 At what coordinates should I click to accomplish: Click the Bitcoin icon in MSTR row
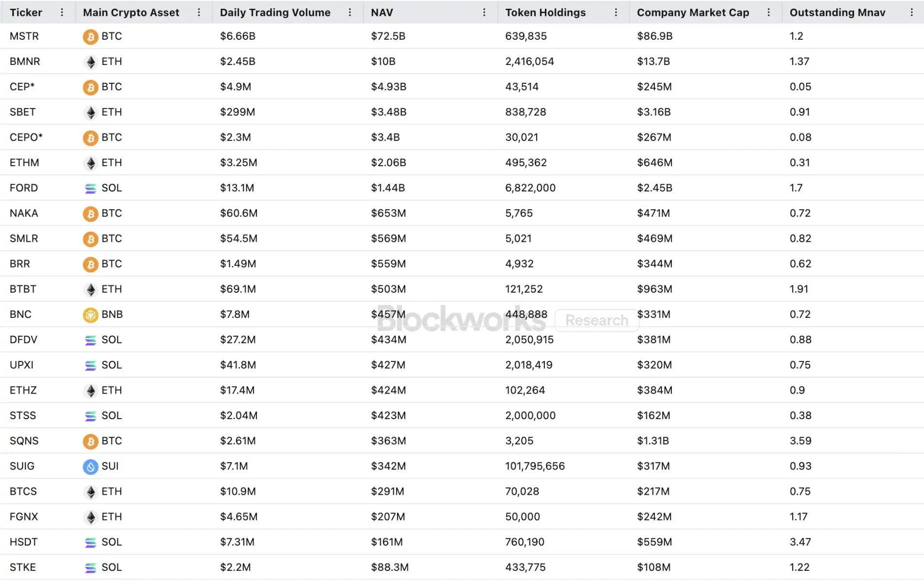[90, 36]
